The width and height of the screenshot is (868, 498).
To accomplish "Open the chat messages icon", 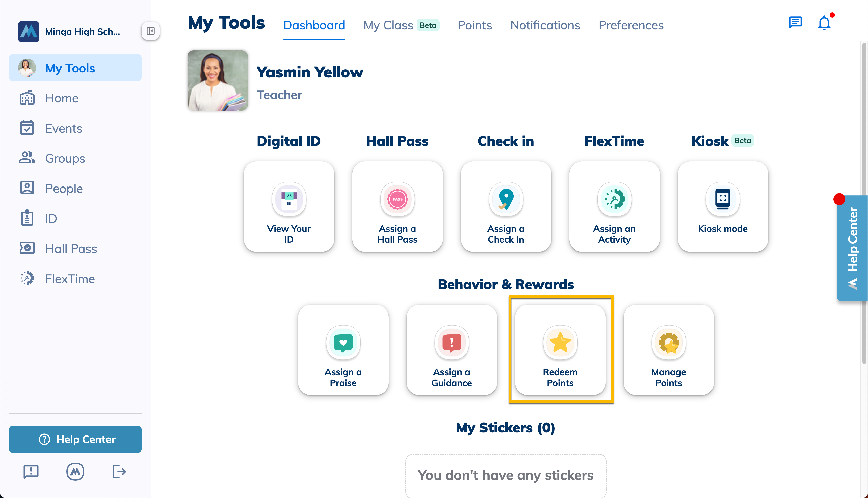I will (795, 23).
